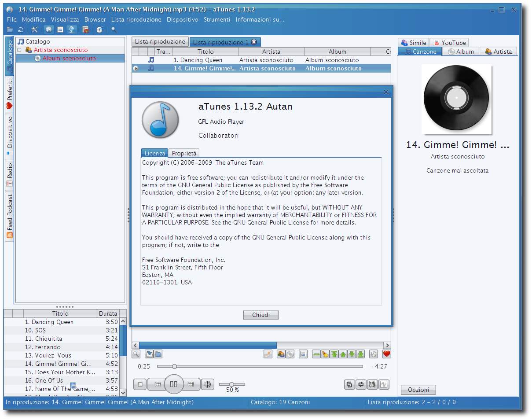Image resolution: width=532 pixels, height=420 pixels.
Task: Open the Feed Podcast side tab
Action: point(10,217)
